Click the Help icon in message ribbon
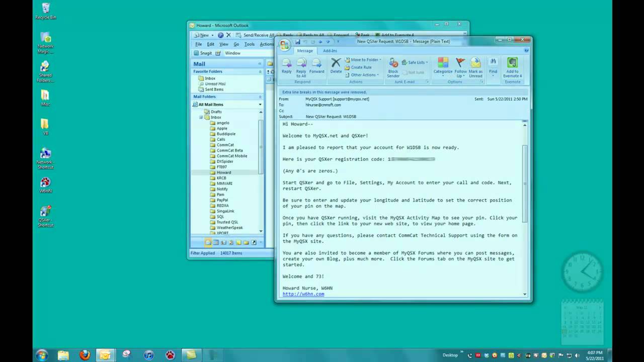This screenshot has height=362, width=644. coord(526,50)
